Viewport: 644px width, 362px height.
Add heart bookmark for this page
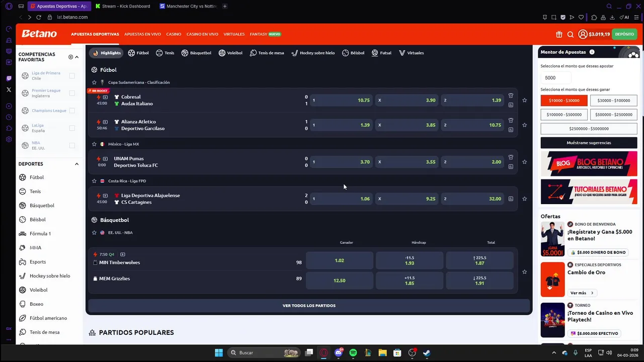pyautogui.click(x=581, y=17)
